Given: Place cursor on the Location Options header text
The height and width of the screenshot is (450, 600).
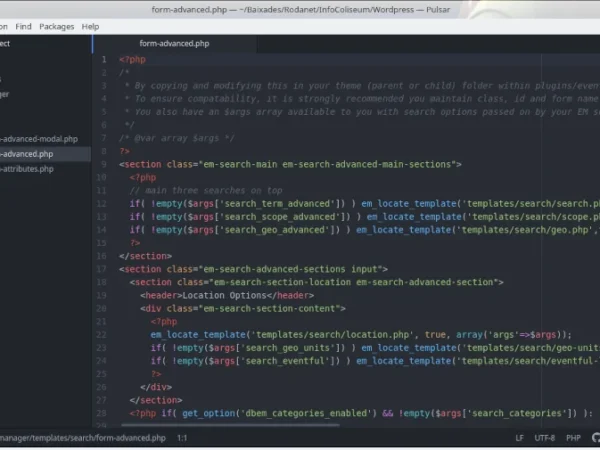Looking at the screenshot, I should [217, 295].
